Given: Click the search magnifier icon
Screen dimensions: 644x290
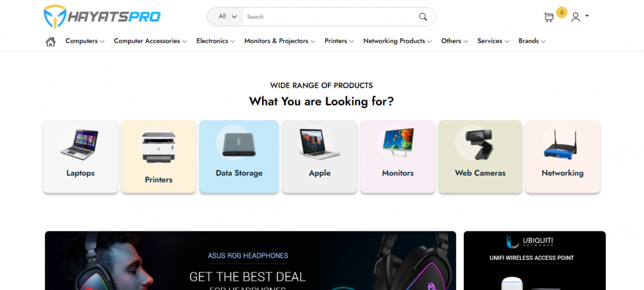Looking at the screenshot, I should [x=423, y=17].
